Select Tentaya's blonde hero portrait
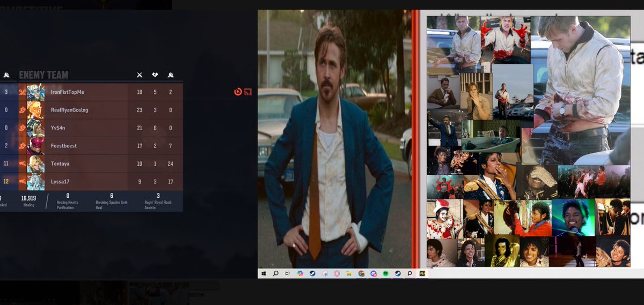This screenshot has height=305, width=644. [x=35, y=164]
